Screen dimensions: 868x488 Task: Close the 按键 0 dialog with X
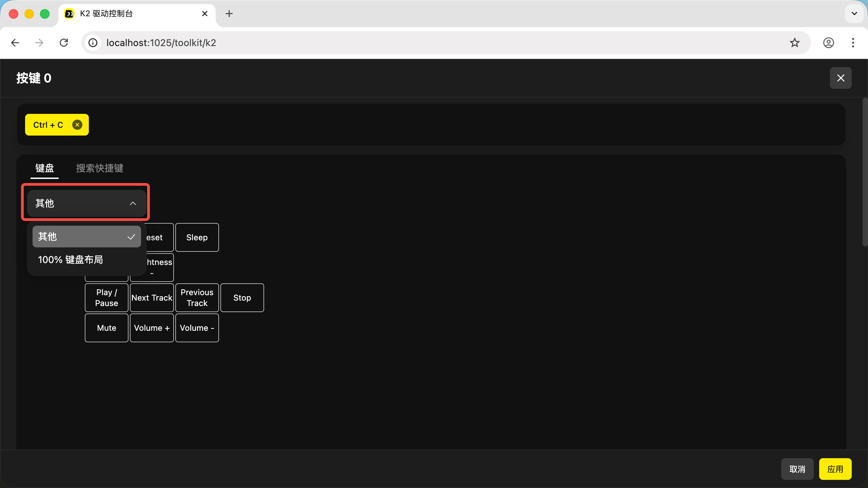(x=841, y=78)
